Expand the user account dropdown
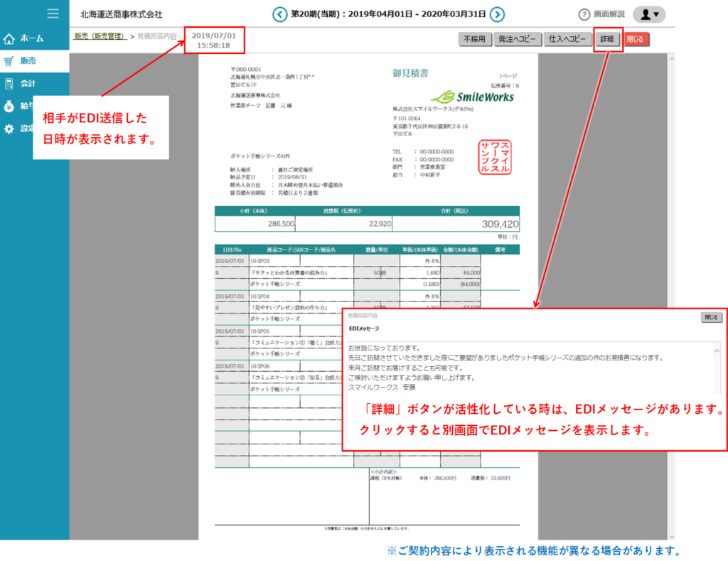The height and width of the screenshot is (561, 728). (x=648, y=14)
